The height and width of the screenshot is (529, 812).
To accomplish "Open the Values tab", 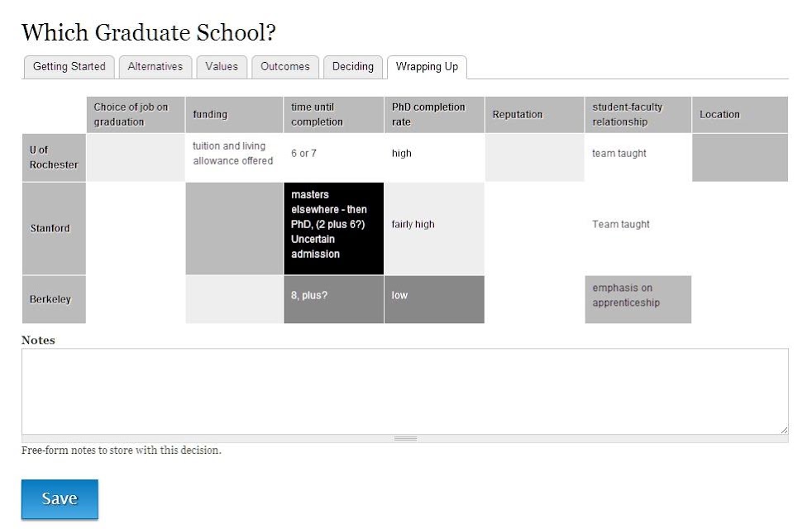I will tap(222, 67).
